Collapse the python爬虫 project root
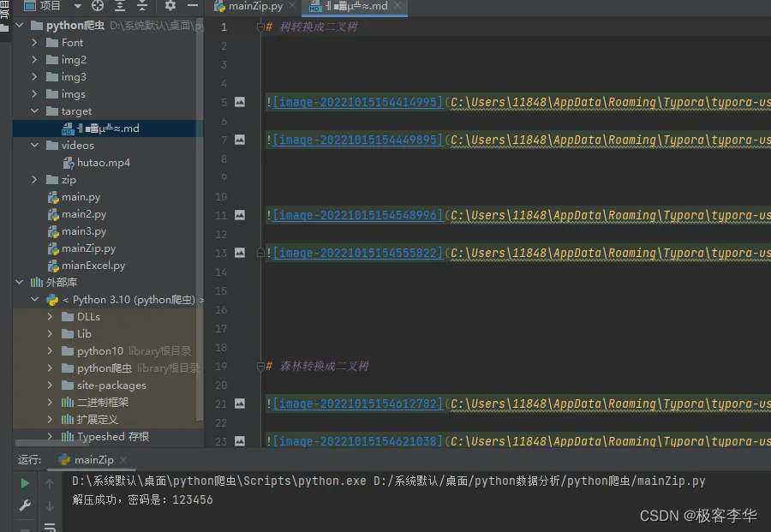Viewport: 771px width, 532px height. coord(20,25)
